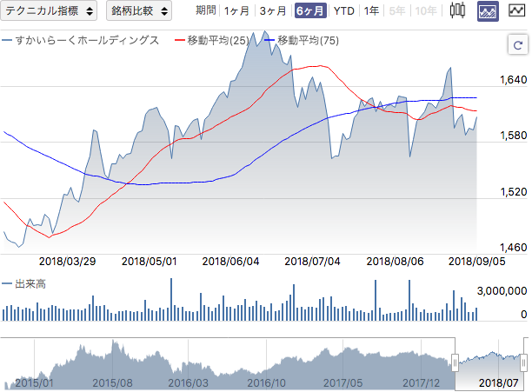Click the 2017/05 area in navigator

(342, 382)
